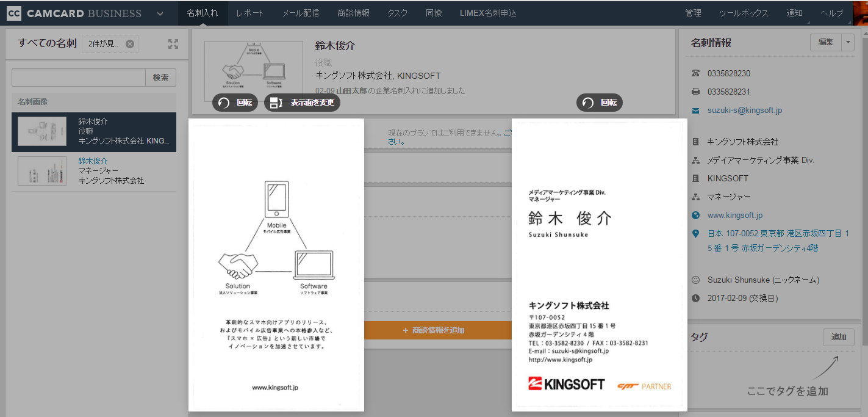The height and width of the screenshot is (417, 868).
Task: Click Suzuki Shunsuke (ニックネーム) text
Action: (x=763, y=280)
